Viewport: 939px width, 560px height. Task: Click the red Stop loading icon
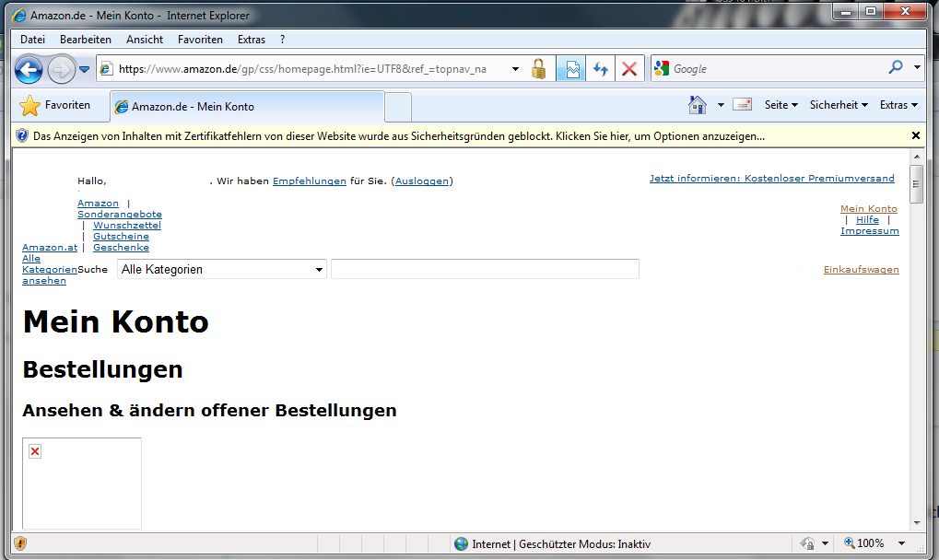point(628,69)
